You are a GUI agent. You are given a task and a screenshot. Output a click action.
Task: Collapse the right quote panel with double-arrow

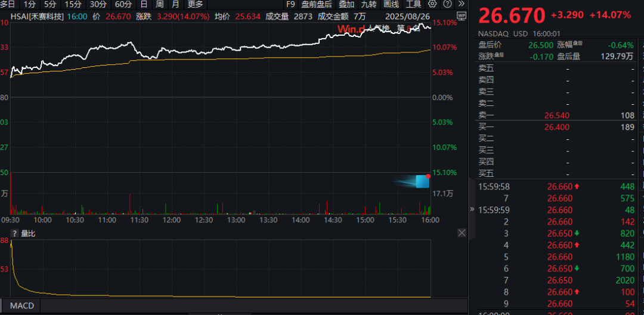472,209
